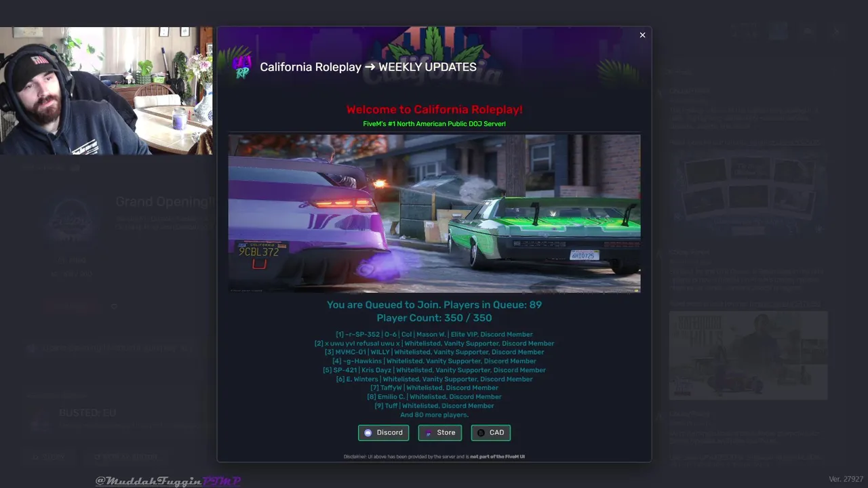This screenshot has height=488, width=868.
Task: Select 'BUSTED: EU' server in background list
Action: point(87,413)
